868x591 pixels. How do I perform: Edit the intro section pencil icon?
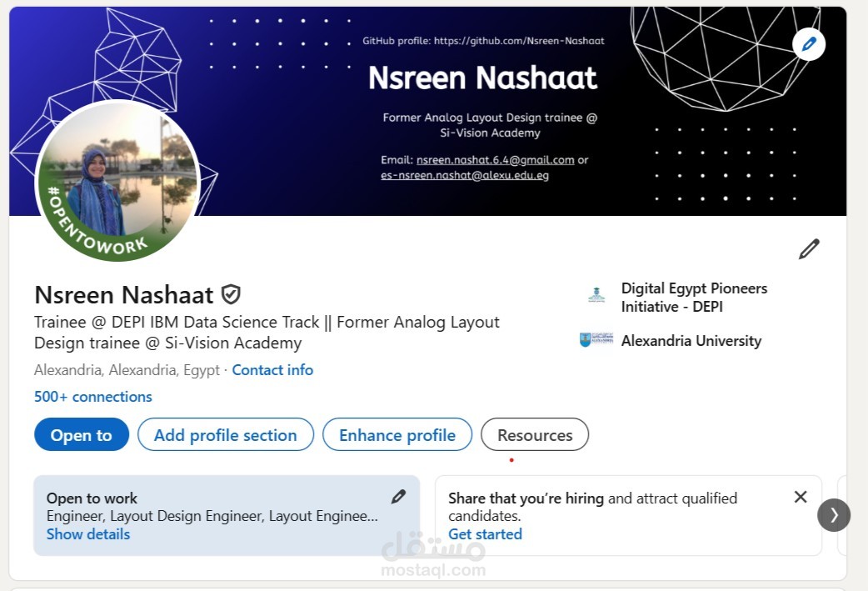coord(807,248)
